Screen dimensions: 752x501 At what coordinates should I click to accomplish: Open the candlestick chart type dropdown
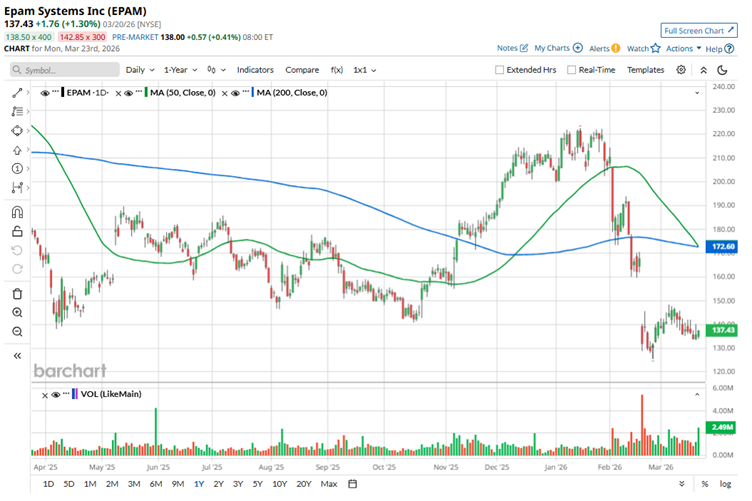point(216,70)
